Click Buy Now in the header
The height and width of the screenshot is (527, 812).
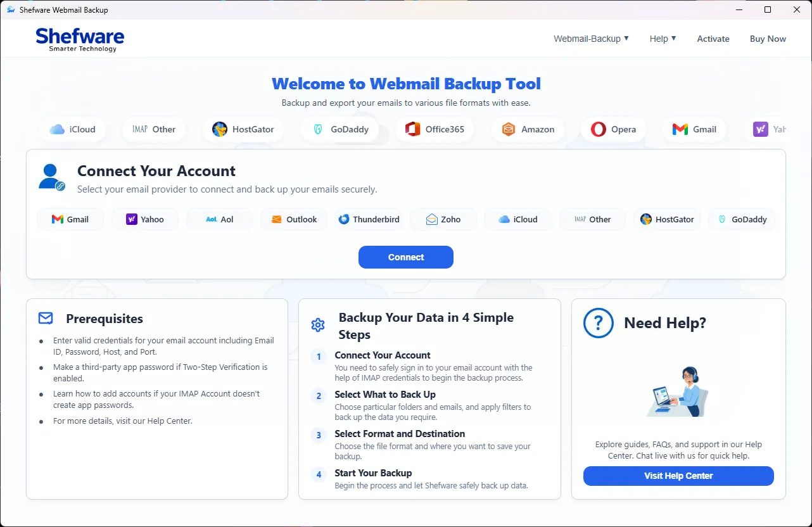(x=768, y=39)
